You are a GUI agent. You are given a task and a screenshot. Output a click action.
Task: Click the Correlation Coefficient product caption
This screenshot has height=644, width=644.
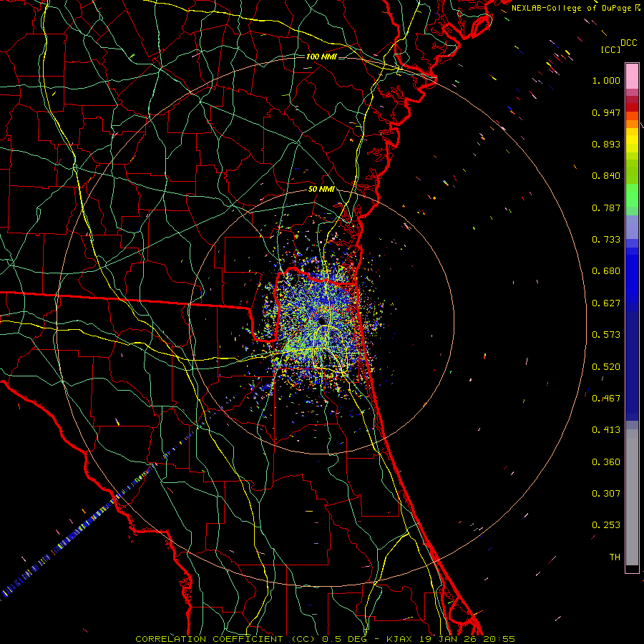click(x=225, y=639)
